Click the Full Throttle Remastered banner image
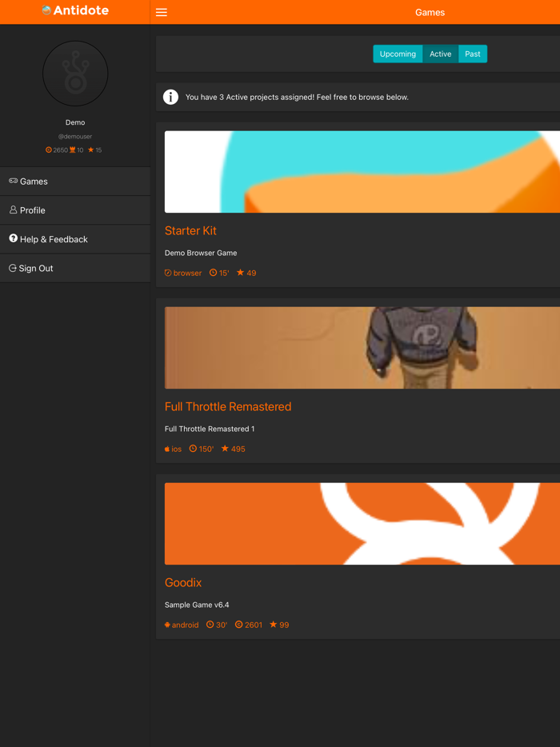The height and width of the screenshot is (747, 560). point(362,348)
